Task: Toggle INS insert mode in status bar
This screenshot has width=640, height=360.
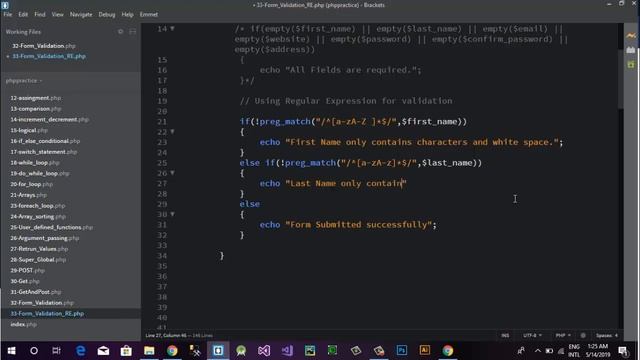Action: point(505,336)
